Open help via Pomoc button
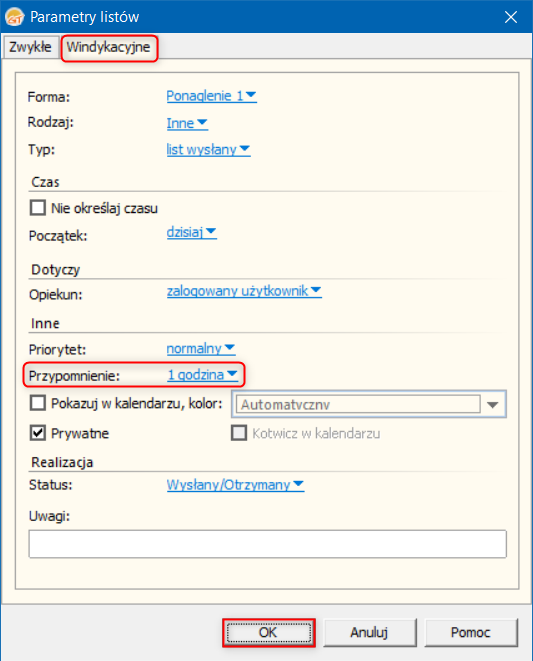The width and height of the screenshot is (533, 661). pyautogui.click(x=471, y=632)
